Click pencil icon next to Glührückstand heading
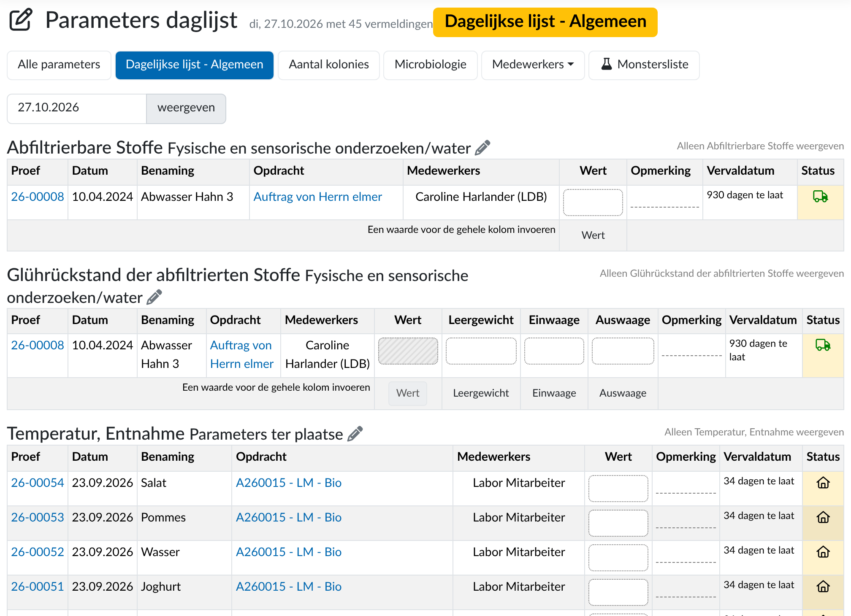This screenshot has height=616, width=851. click(154, 297)
